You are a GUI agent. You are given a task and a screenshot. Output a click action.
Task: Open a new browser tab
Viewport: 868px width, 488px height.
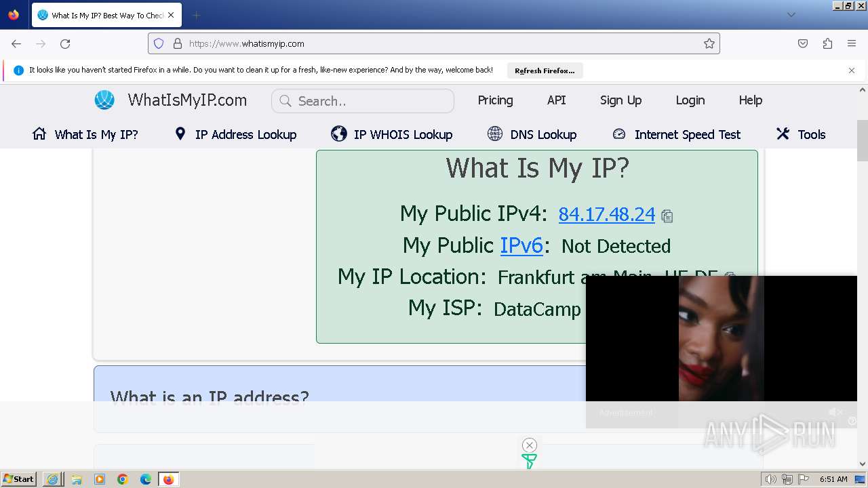point(196,15)
